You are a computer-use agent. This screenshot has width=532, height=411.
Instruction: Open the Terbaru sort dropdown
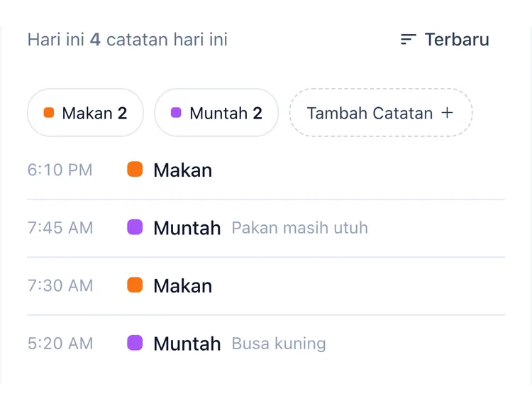click(445, 40)
